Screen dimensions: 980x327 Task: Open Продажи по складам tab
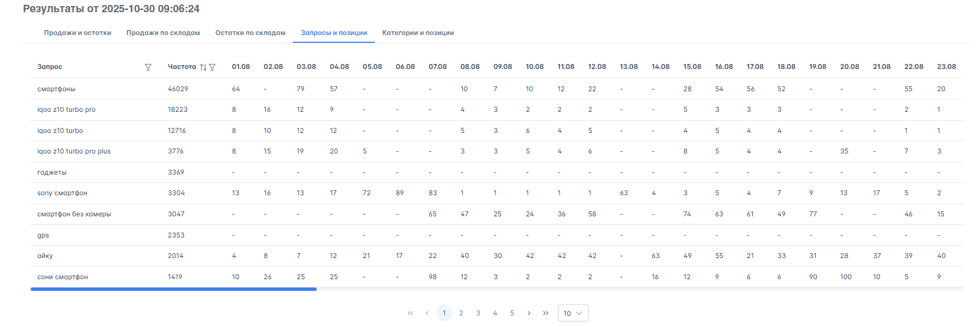pos(163,33)
